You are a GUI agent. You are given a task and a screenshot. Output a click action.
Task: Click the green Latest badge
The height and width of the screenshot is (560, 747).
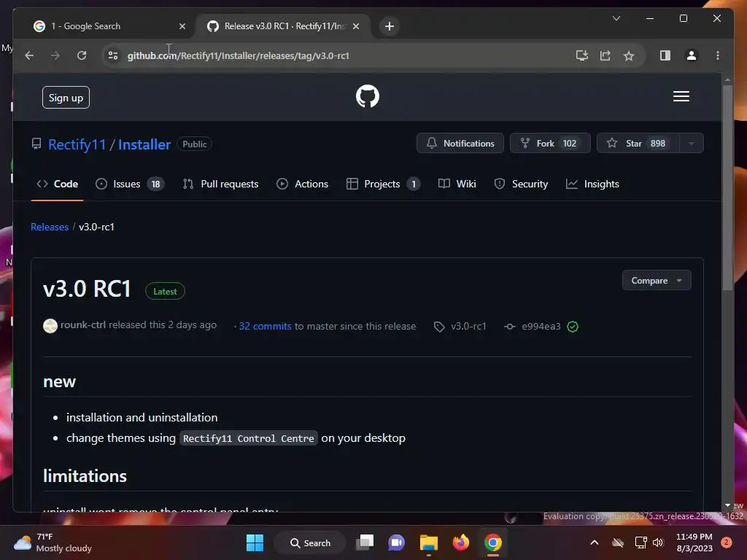tap(165, 292)
